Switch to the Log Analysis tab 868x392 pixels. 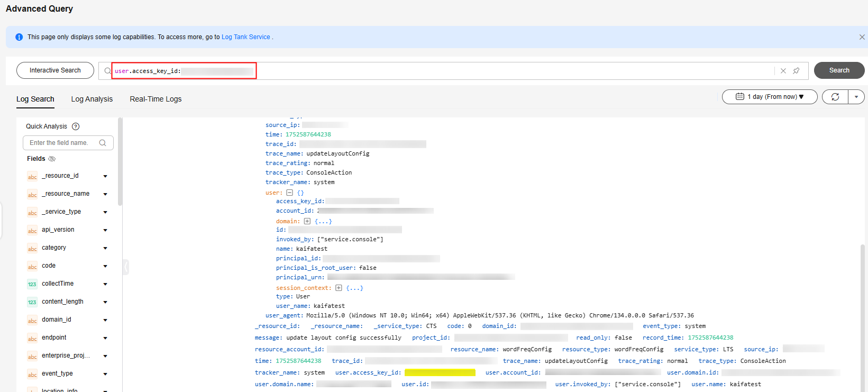(92, 99)
